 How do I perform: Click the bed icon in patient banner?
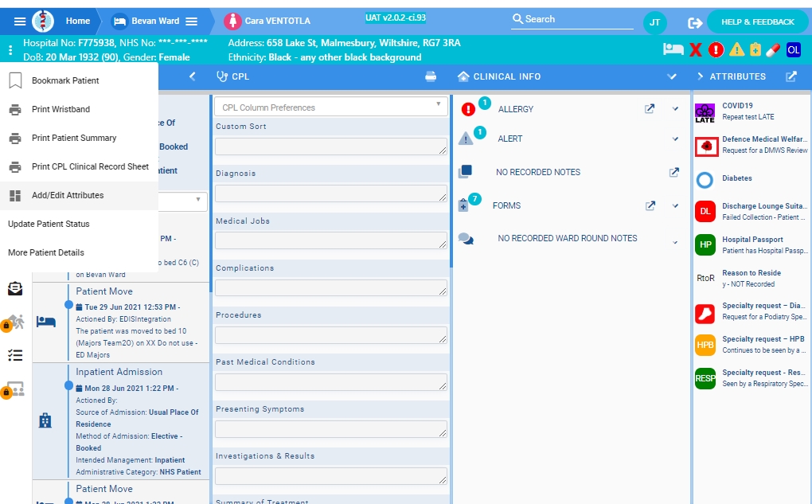click(673, 49)
